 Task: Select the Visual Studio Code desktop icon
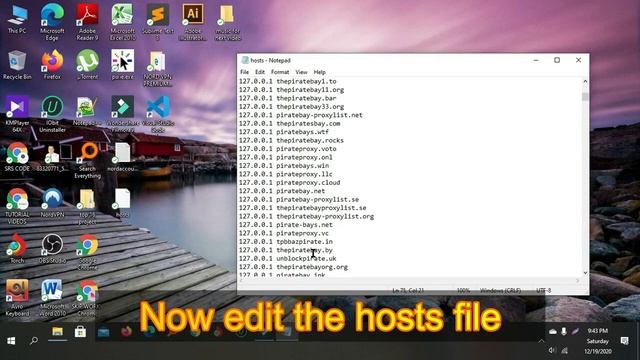pyautogui.click(x=158, y=114)
